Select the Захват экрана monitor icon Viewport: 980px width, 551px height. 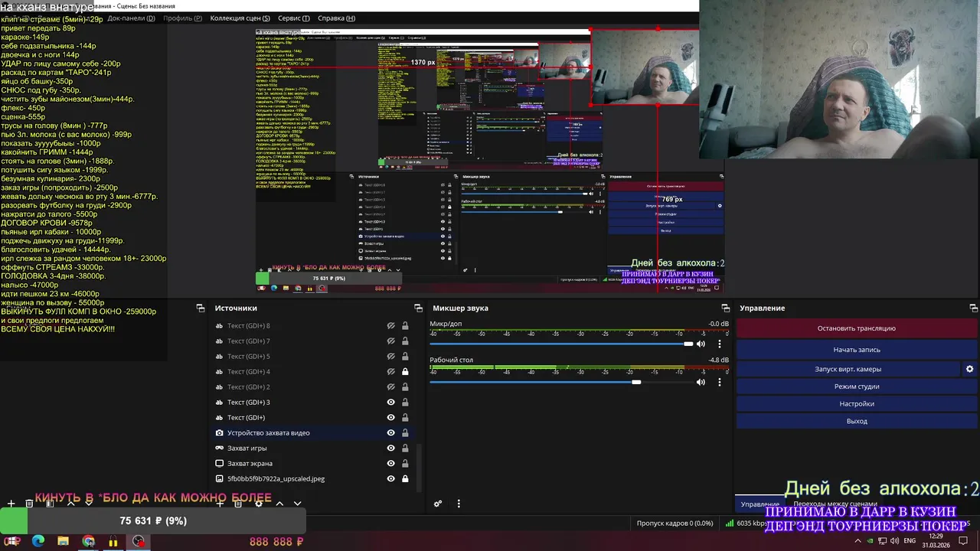pyautogui.click(x=220, y=464)
